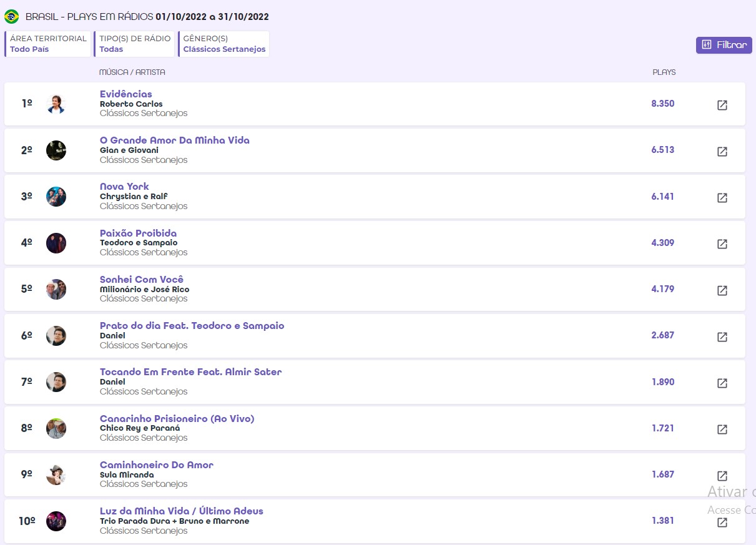Click Milionário e José Rico artist photo
Screen dimensions: 756x545
point(56,289)
